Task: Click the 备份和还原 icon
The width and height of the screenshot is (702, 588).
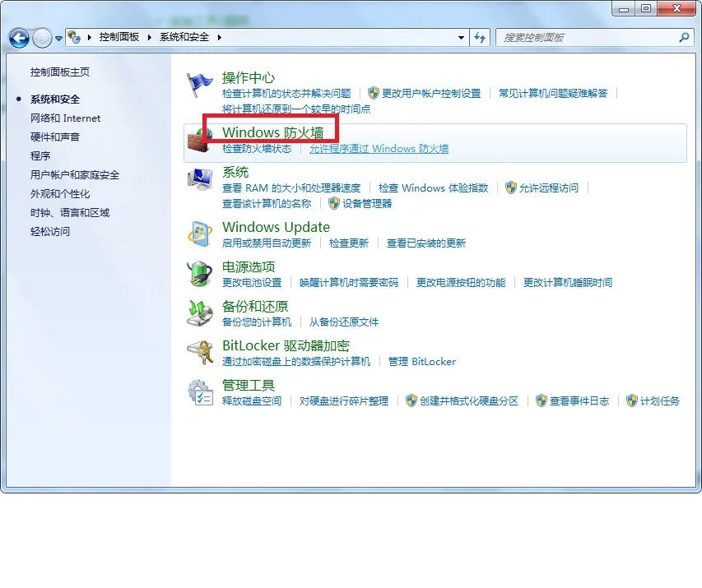Action: pos(200,311)
